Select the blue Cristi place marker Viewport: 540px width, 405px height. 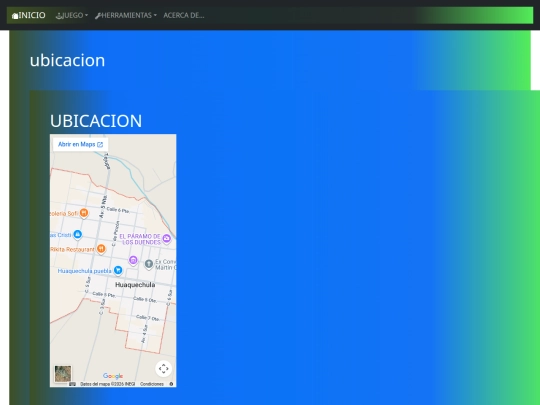tap(77, 235)
